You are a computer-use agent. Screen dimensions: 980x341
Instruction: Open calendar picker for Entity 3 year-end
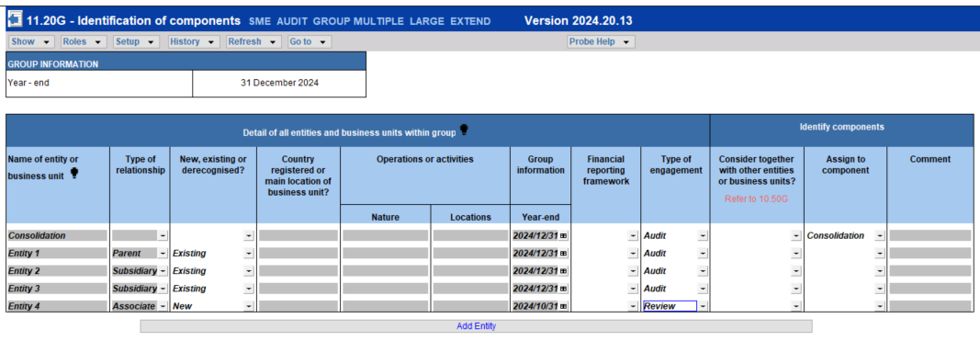coord(564,289)
